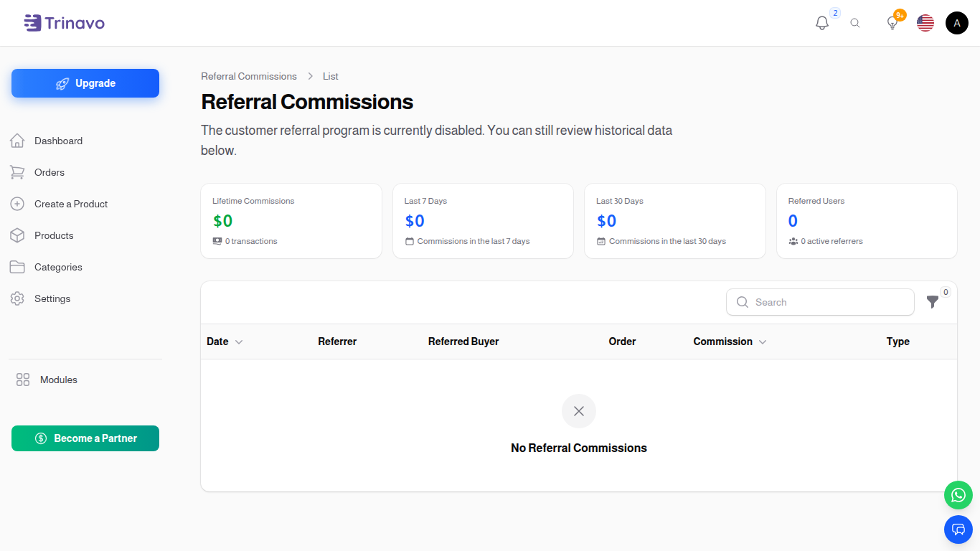
Task: Click the magnifier icon in the top bar
Action: point(855,23)
